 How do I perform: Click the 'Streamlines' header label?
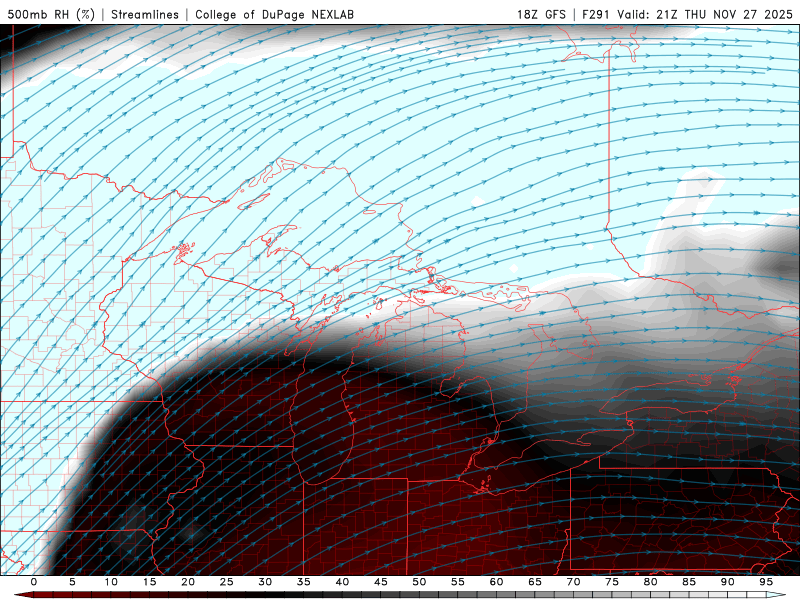coord(145,14)
